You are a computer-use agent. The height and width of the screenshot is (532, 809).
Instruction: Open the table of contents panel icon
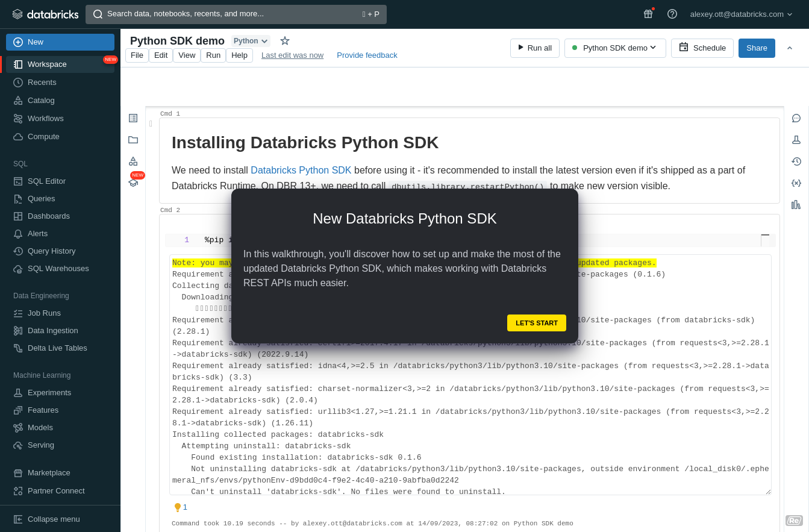(x=133, y=118)
